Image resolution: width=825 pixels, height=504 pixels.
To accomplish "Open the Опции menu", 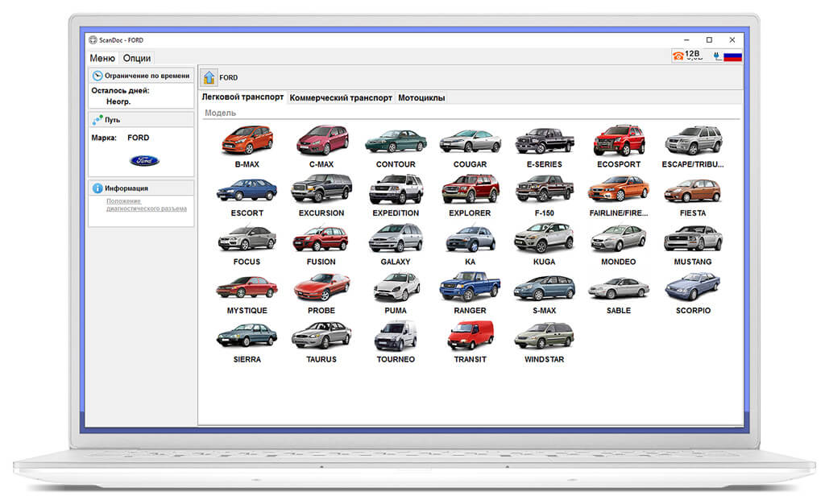I will pyautogui.click(x=137, y=58).
